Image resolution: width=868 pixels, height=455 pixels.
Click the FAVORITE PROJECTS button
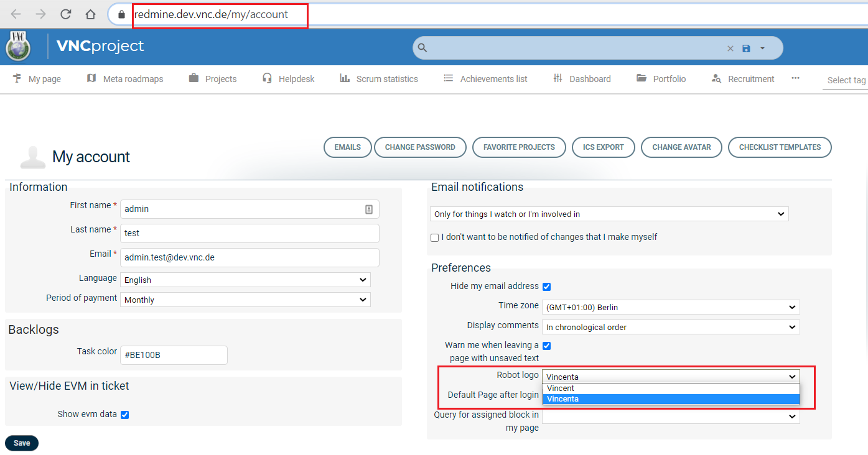519,147
